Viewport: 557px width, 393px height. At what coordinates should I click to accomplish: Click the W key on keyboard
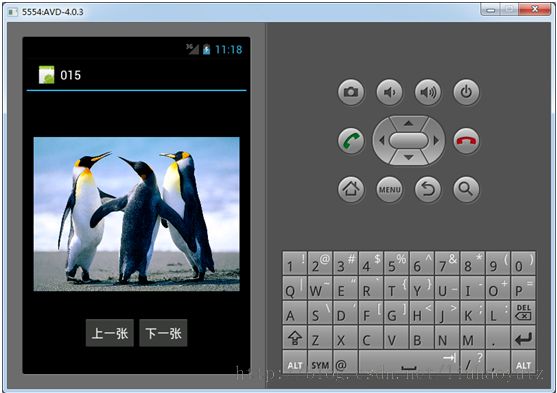[x=320, y=288]
